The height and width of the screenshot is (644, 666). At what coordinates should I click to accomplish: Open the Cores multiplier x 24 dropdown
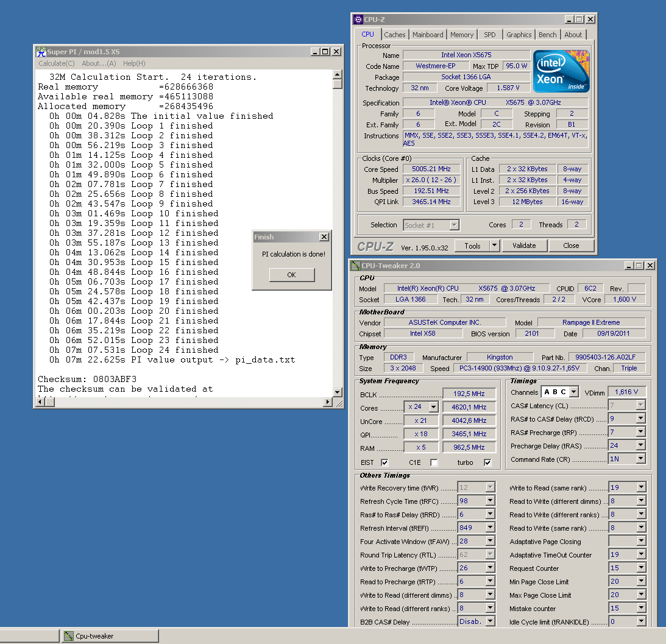click(x=433, y=407)
